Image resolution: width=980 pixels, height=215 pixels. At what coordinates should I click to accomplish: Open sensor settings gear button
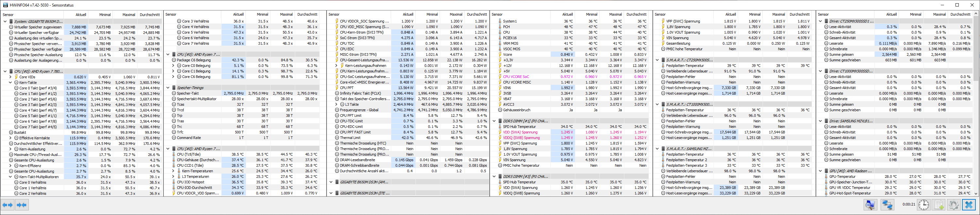[x=954, y=205]
